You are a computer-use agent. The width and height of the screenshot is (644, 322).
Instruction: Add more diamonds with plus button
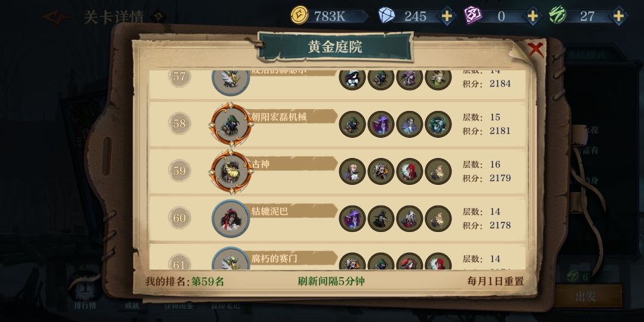(447, 17)
